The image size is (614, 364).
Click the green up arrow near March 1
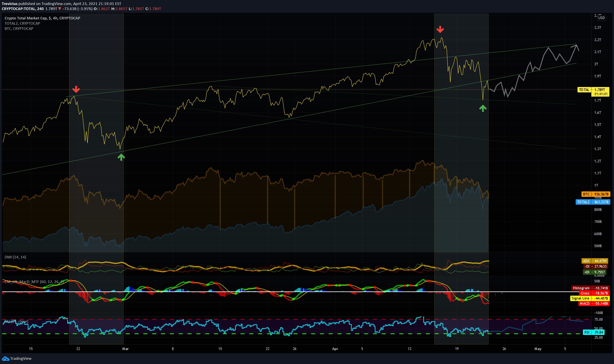pyautogui.click(x=121, y=157)
